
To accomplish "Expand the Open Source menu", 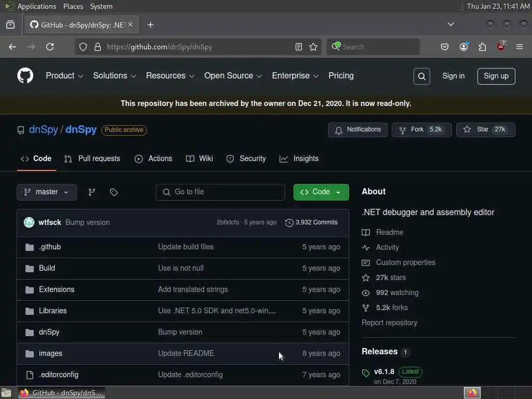I will (233, 76).
